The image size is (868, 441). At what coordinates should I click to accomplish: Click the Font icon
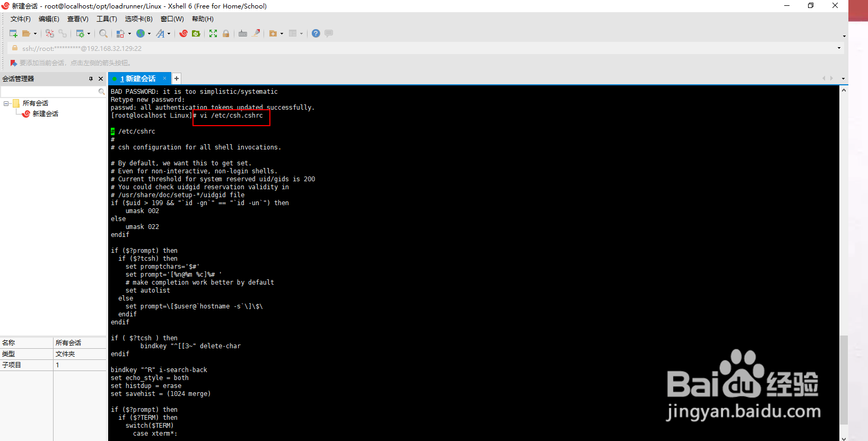pos(160,33)
